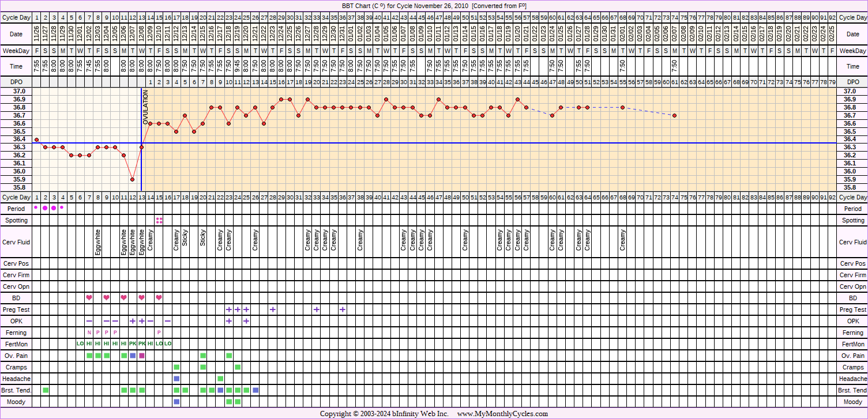The width and height of the screenshot is (868, 419).
Task: Click the BD heart icon on cycle day 7
Action: coord(89,298)
